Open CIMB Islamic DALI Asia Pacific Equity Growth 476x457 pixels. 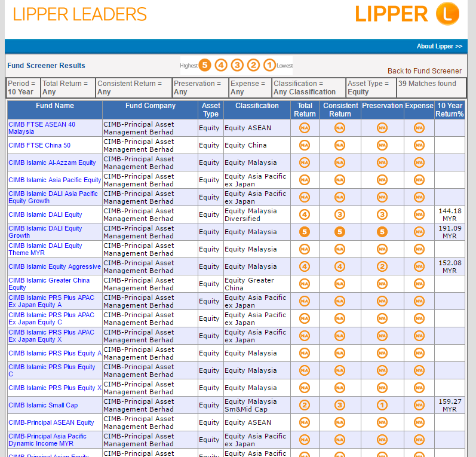(x=53, y=197)
